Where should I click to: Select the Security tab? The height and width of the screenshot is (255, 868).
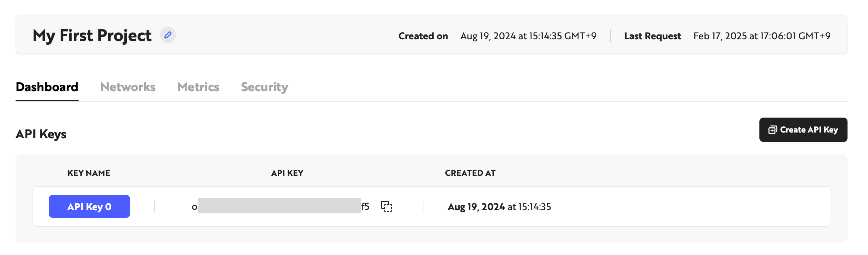click(264, 87)
